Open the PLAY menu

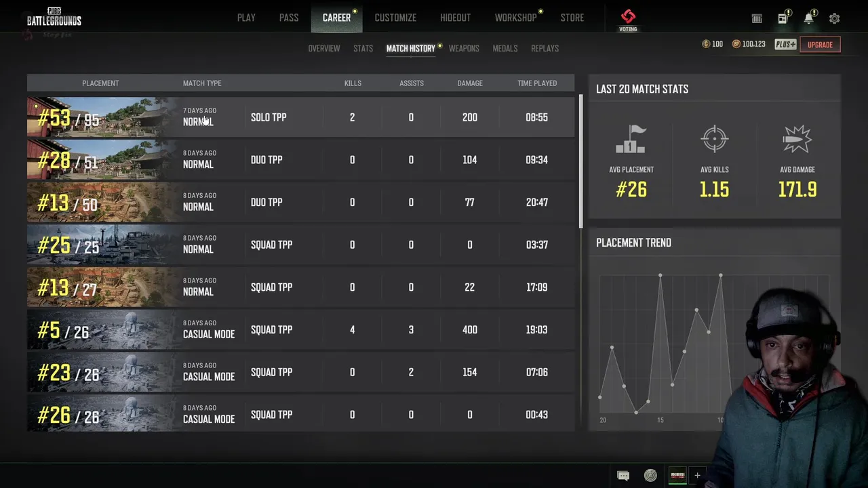[246, 18]
